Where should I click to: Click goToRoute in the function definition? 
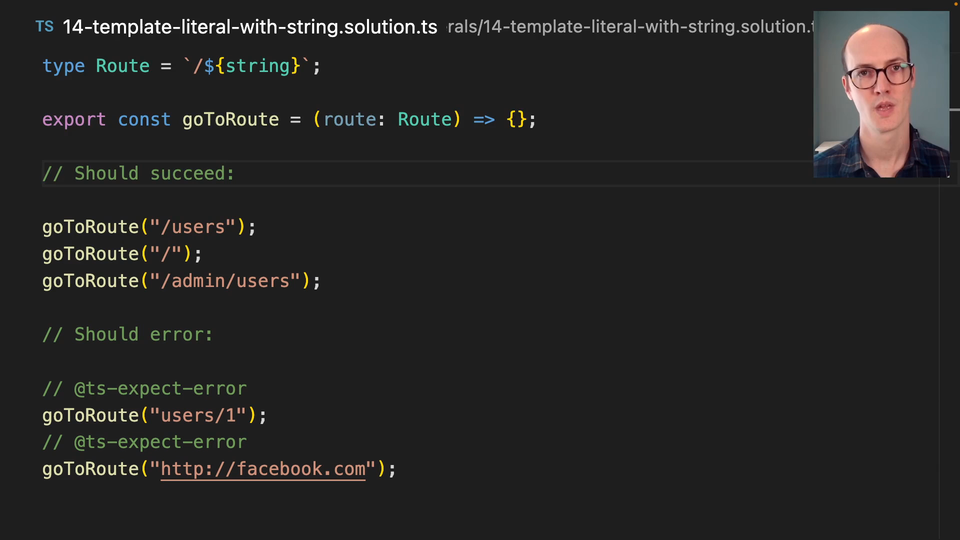click(x=230, y=120)
